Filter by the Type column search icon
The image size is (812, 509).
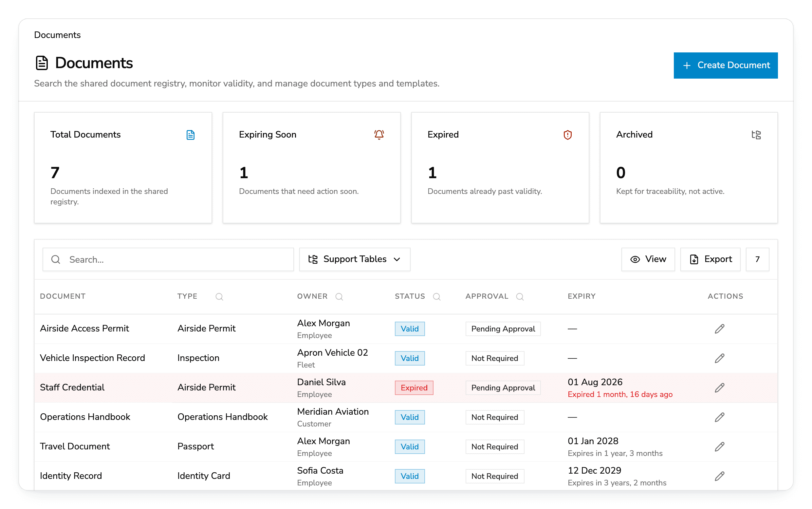[219, 296]
